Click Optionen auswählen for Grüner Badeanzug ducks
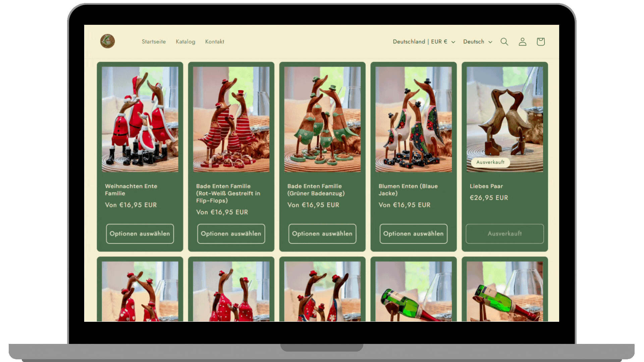Viewport: 644px width, 362px height. (x=322, y=234)
